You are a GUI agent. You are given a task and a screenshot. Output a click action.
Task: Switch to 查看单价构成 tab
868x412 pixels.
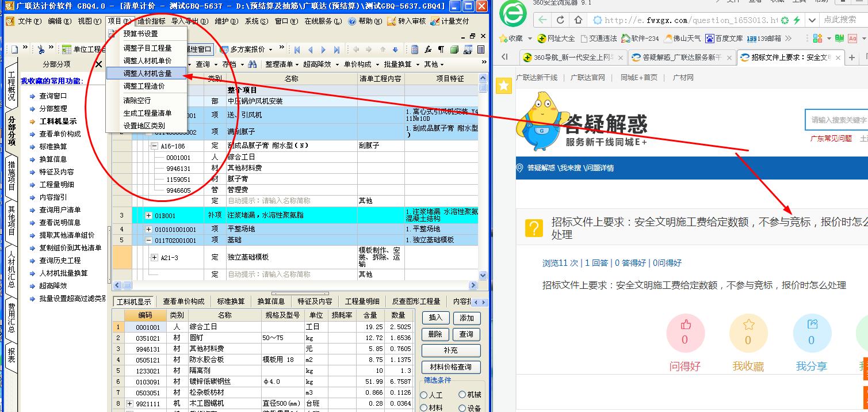click(x=183, y=302)
